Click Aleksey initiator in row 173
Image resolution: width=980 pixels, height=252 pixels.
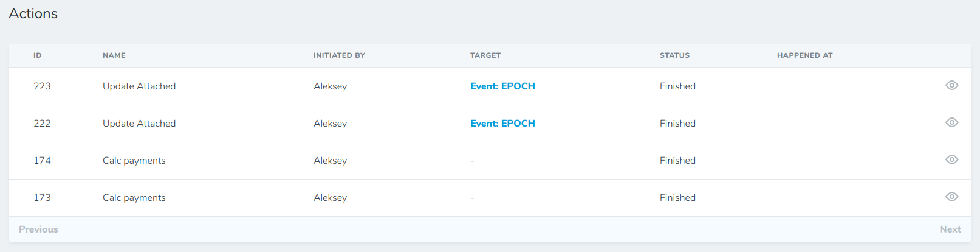(x=331, y=198)
